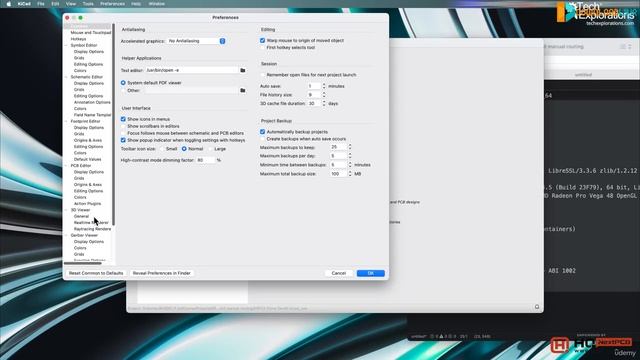Click the 3D cache file duration stepper
This screenshot has height=360, width=640.
(324, 104)
